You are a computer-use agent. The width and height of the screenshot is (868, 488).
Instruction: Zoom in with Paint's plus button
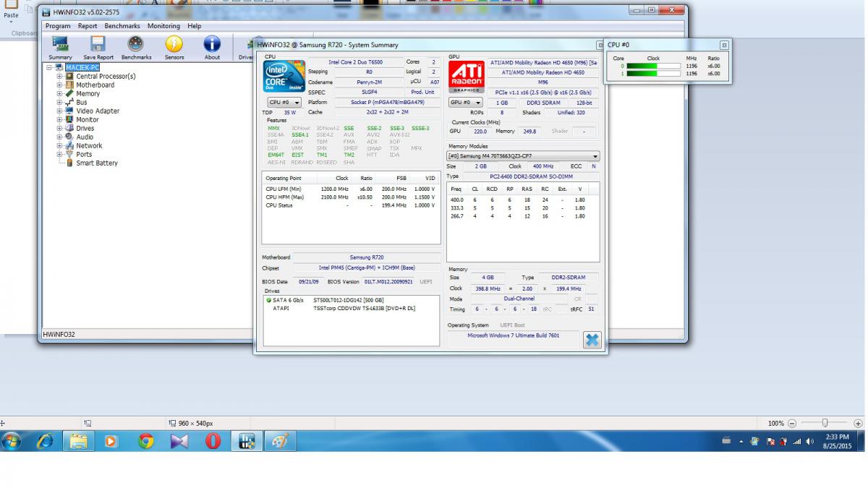click(858, 424)
